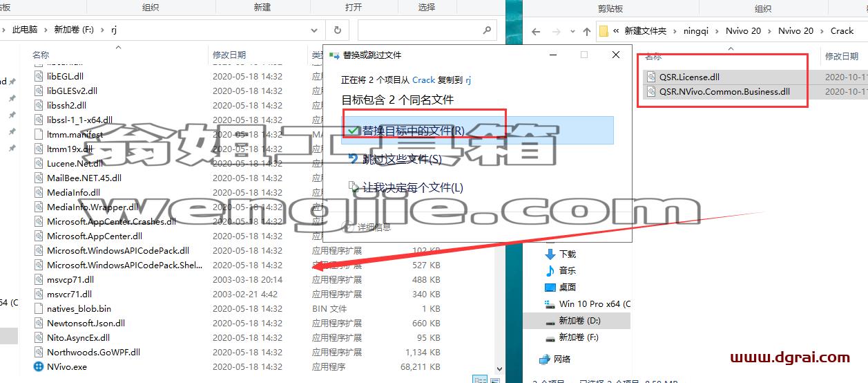Viewport: 868px width, 383px height.
Task: Select Microsoft.WindowsAPICodePack.dll file icon
Action: (x=40, y=250)
